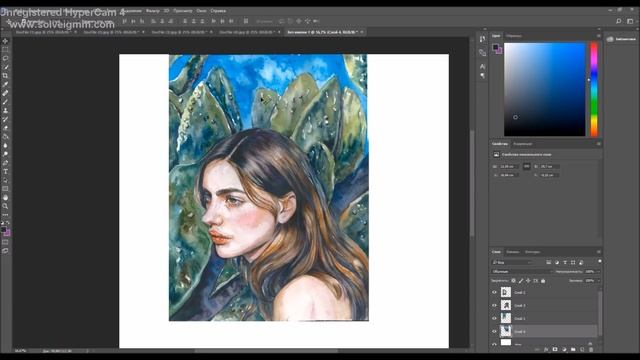Select the Eyedropper tool

5,84
